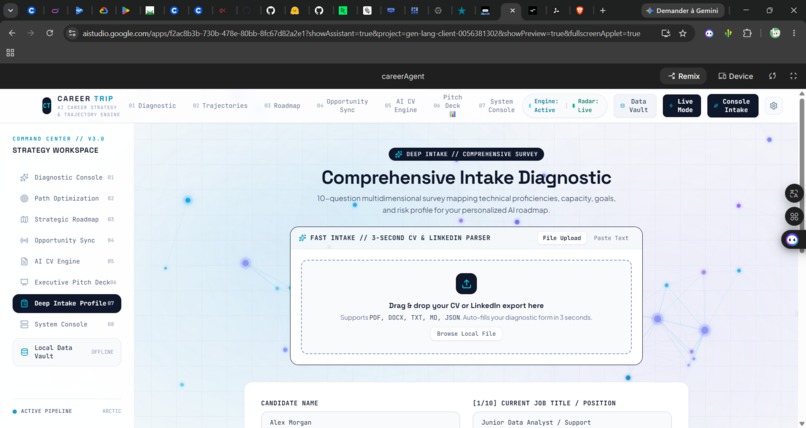Go back with browser back arrow

[x=12, y=33]
